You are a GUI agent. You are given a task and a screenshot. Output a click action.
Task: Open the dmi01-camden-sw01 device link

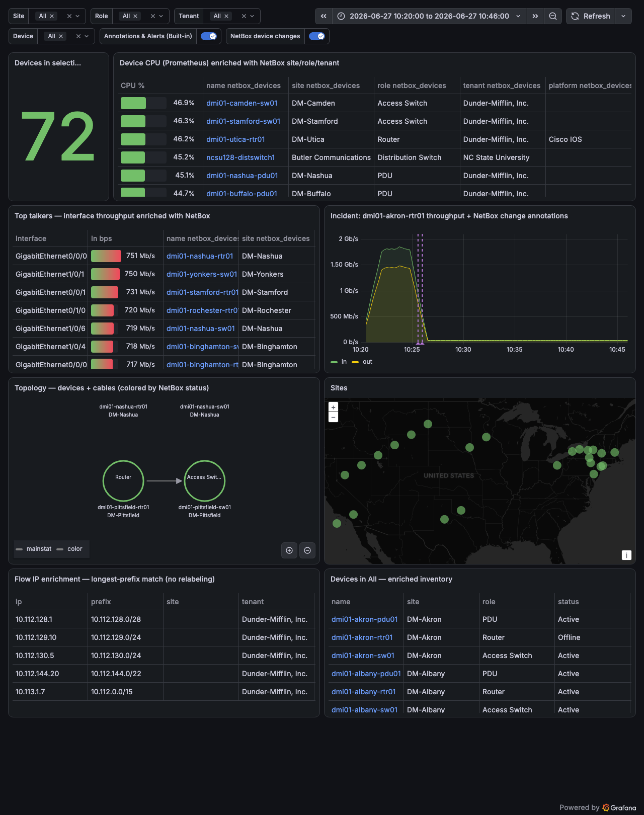tap(242, 103)
